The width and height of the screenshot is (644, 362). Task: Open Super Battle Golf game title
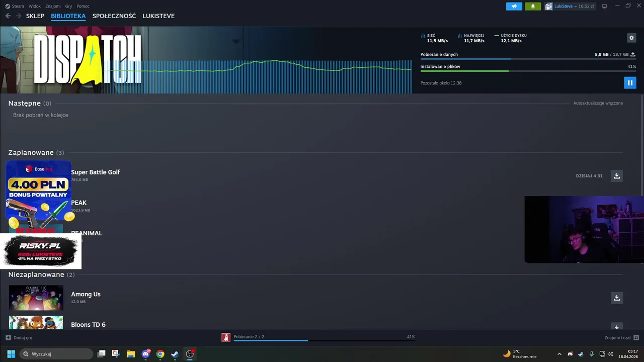(x=95, y=172)
